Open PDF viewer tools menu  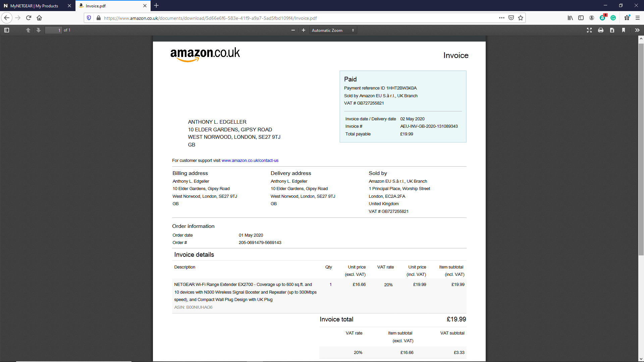[x=637, y=30]
